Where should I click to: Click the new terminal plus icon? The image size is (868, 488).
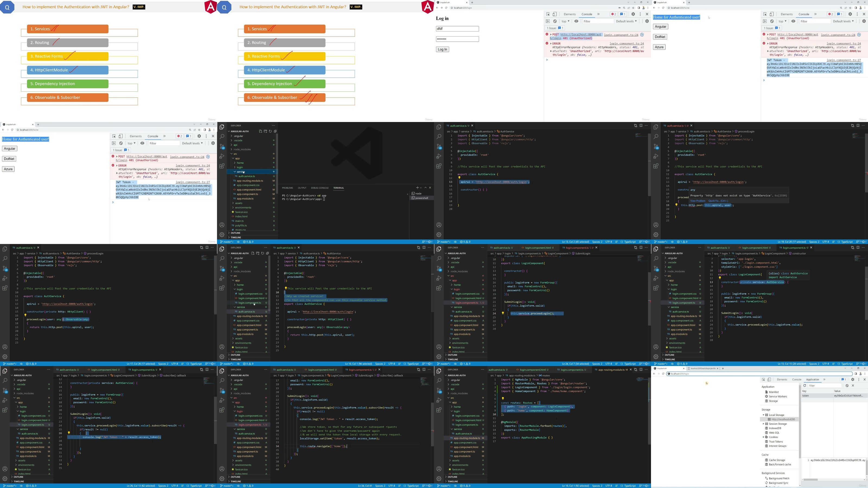tap(417, 188)
